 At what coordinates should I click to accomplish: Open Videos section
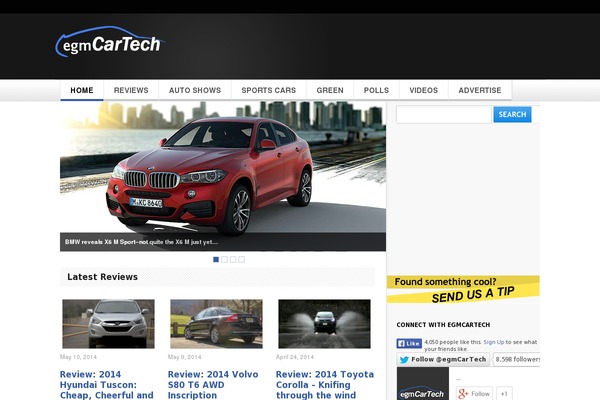tap(424, 90)
